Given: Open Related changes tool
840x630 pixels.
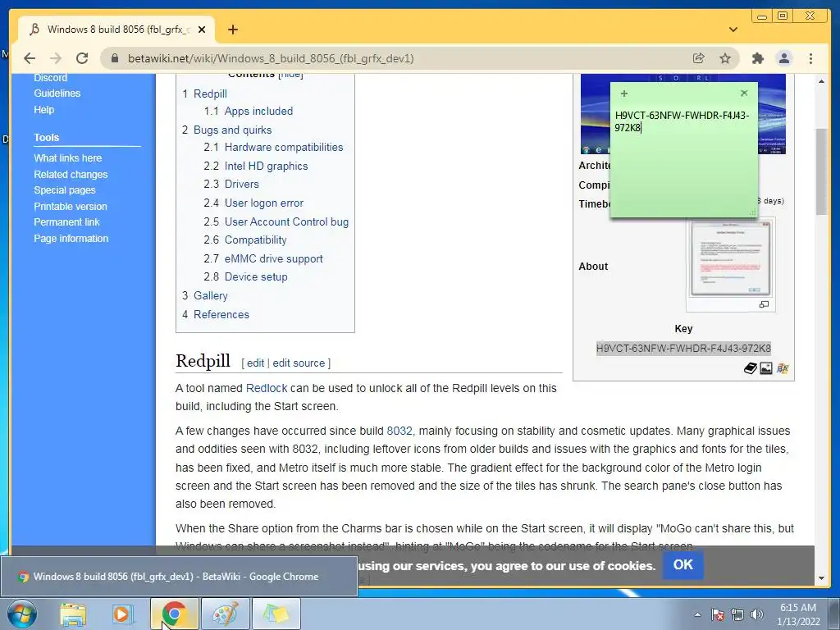Looking at the screenshot, I should [x=71, y=174].
